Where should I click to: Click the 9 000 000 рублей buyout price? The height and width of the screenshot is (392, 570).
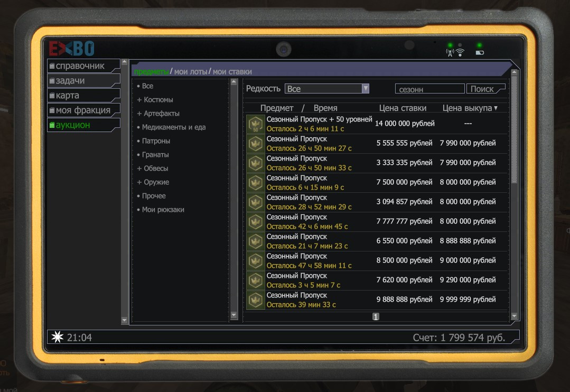(468, 260)
